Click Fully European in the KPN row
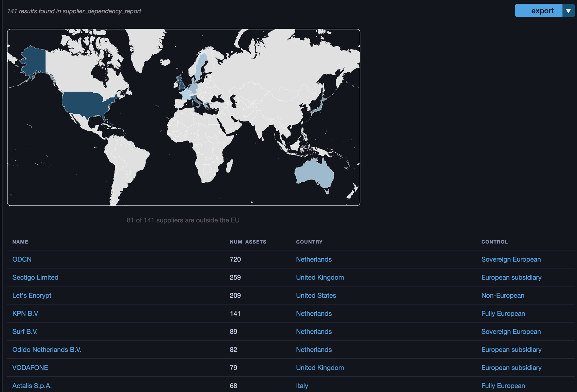 pos(503,313)
